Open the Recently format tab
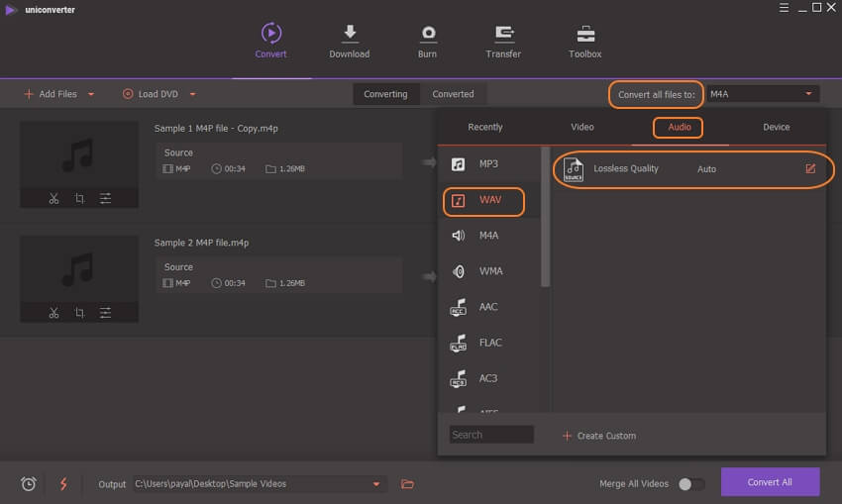Image resolution: width=842 pixels, height=504 pixels. point(485,127)
